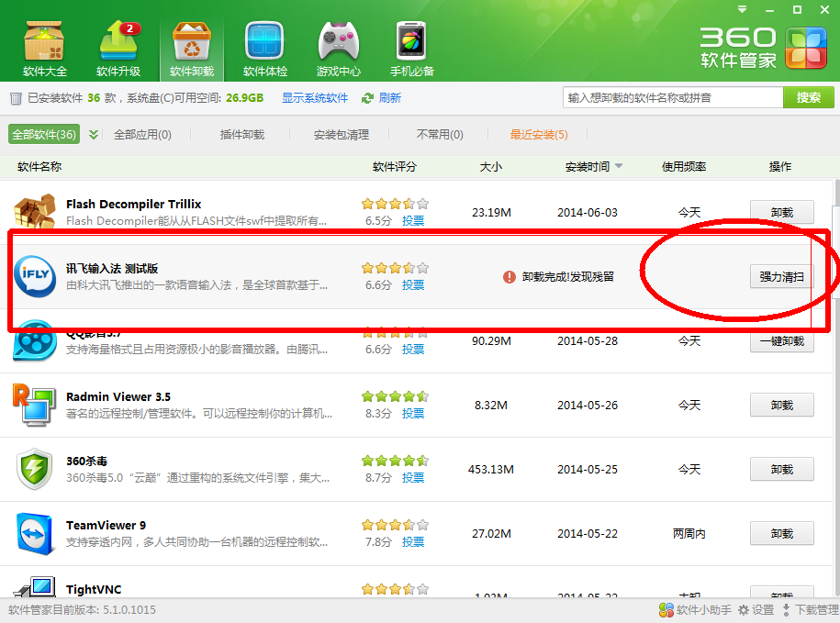The image size is (840, 623).
Task: Click the star rating of Flash Decompiler Trillix
Action: [396, 204]
